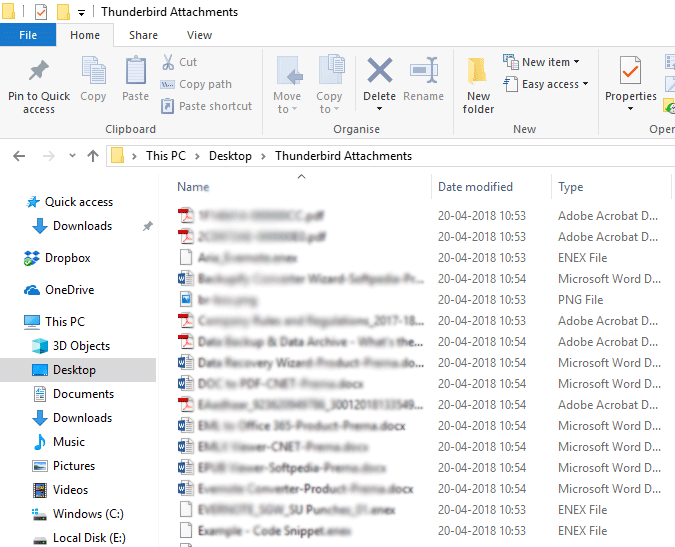
Task: Expand the Properties dropdown arrow
Action: point(630,109)
